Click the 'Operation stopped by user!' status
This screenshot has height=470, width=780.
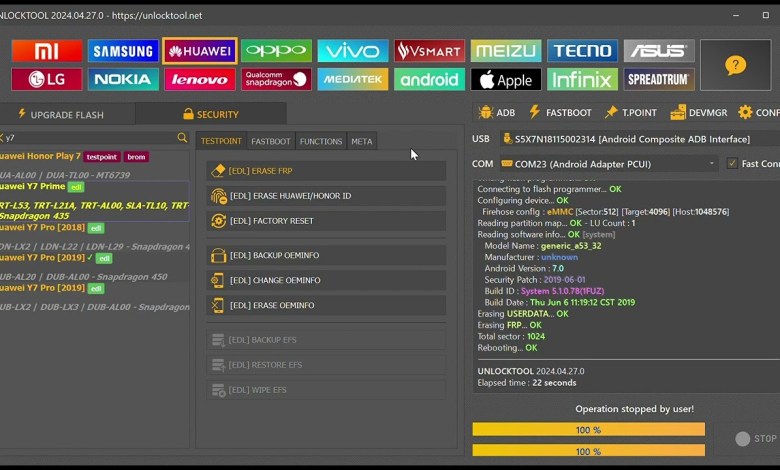[x=634, y=409]
